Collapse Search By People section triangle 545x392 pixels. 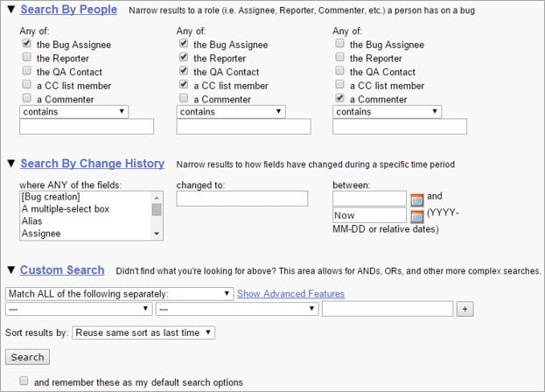coord(11,10)
